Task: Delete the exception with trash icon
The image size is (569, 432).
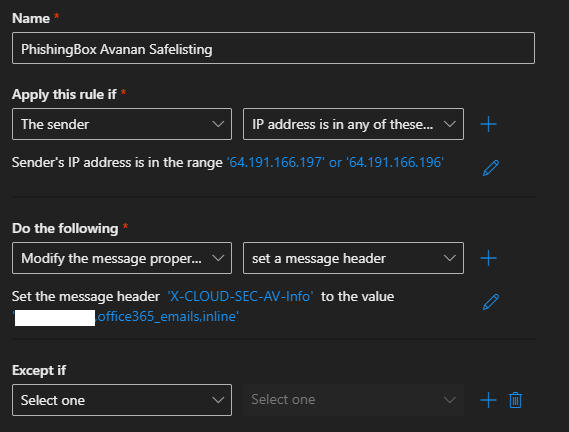Action: click(515, 400)
